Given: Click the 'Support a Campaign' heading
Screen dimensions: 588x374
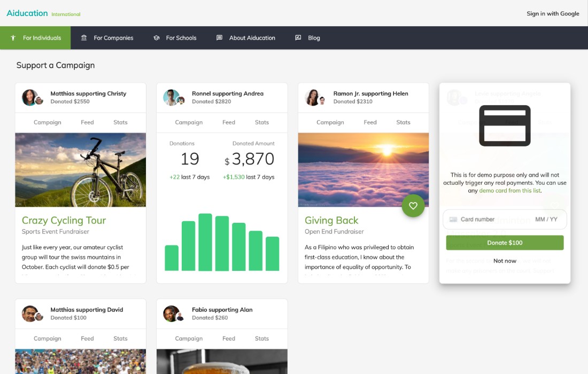Looking at the screenshot, I should [56, 65].
